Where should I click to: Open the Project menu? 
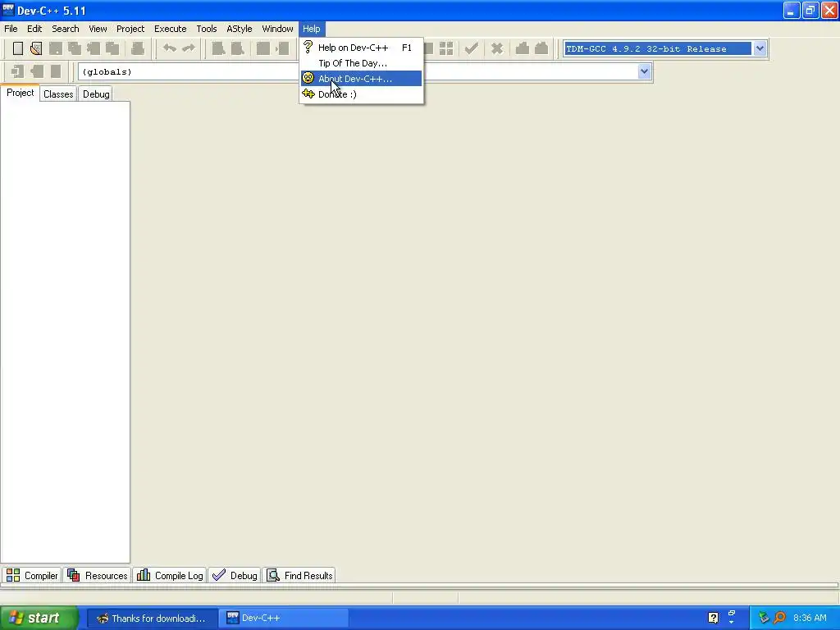click(x=130, y=29)
